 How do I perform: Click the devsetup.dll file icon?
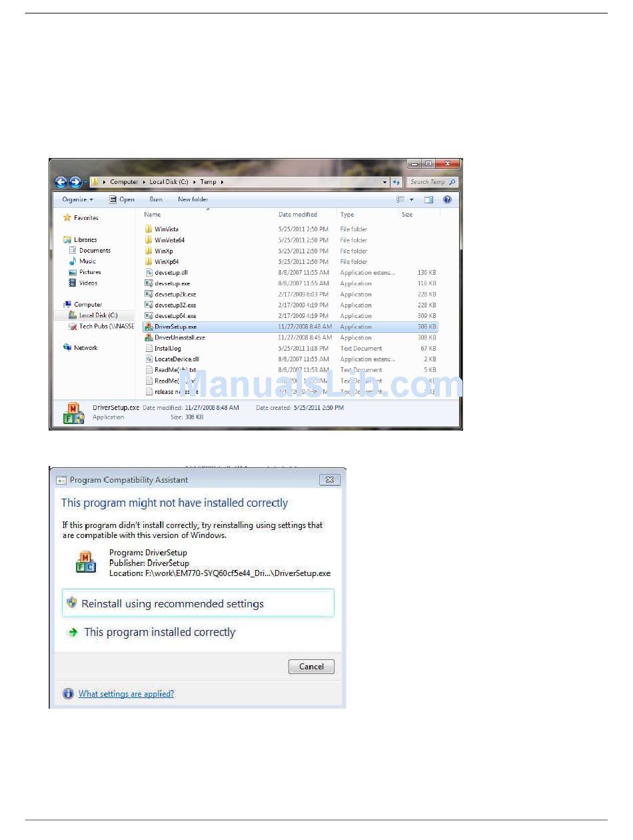pyautogui.click(x=149, y=273)
